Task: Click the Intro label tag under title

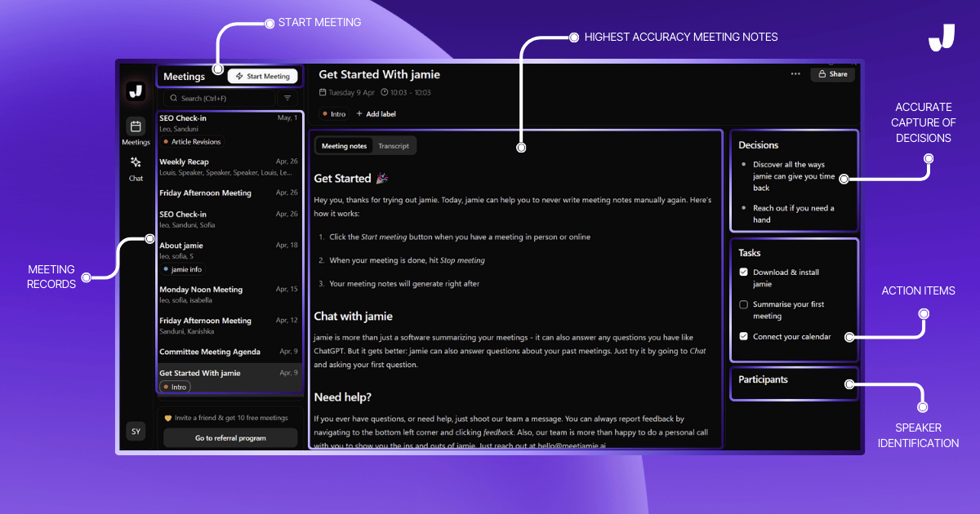Action: tap(334, 114)
